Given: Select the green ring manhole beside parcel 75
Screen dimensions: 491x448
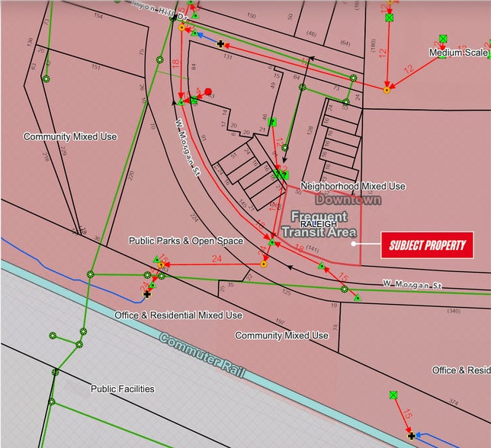Looking at the screenshot, I should [x=159, y=59].
